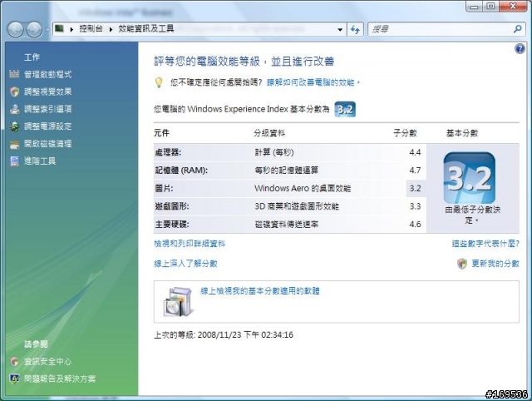Click the 3.3 gaming graphics subscore

pos(415,206)
